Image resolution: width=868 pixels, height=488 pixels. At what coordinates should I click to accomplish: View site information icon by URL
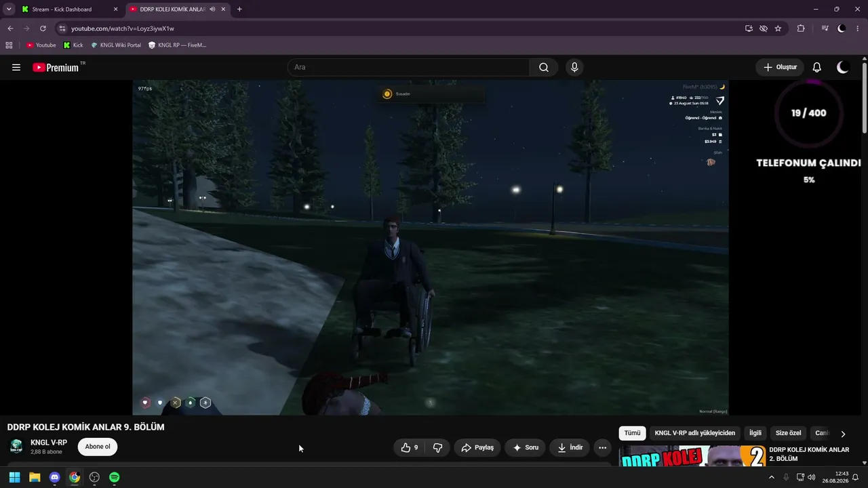coord(62,28)
